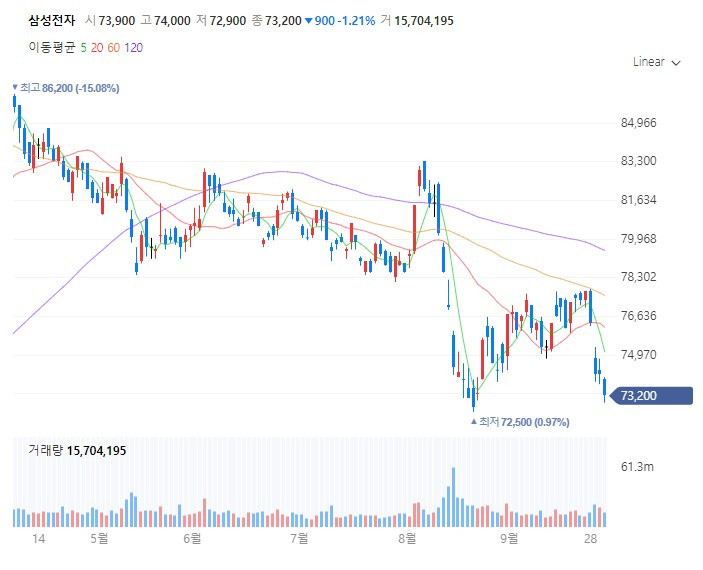Toggle the 5-day moving average line
703x570 pixels.
click(x=83, y=48)
